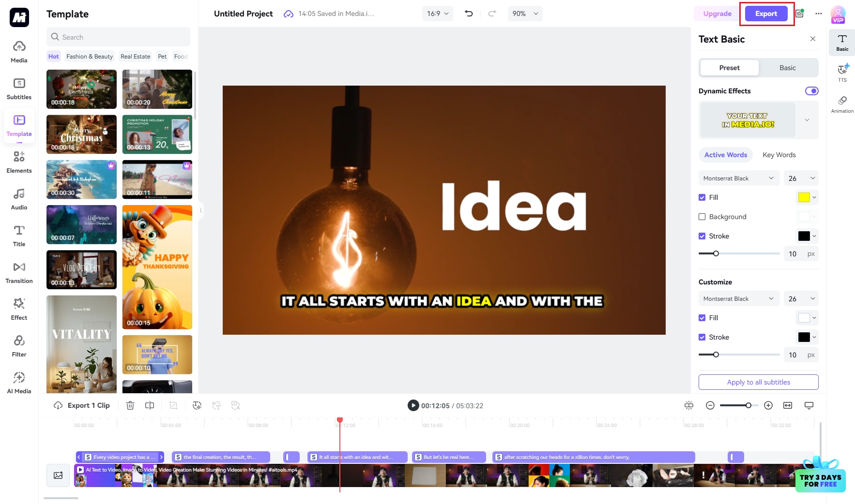Open the Effect panel
Screen dimensions: 855x504
click(19, 309)
